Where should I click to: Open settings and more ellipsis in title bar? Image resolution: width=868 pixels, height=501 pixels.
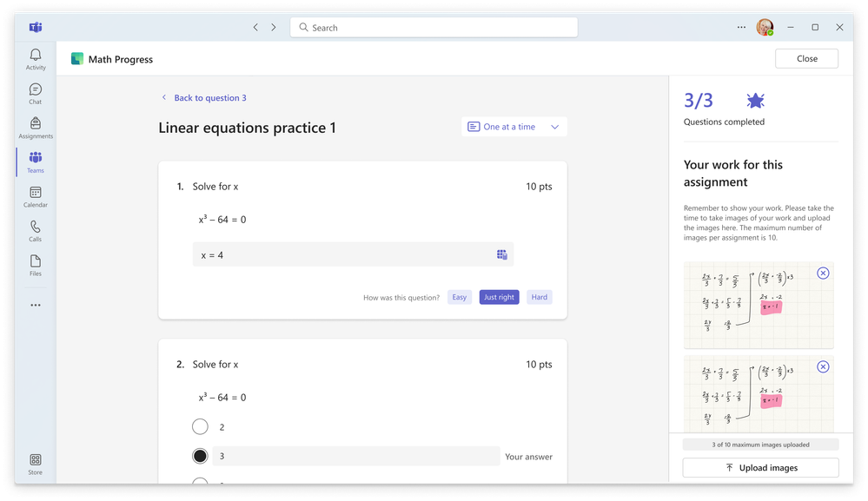point(741,27)
